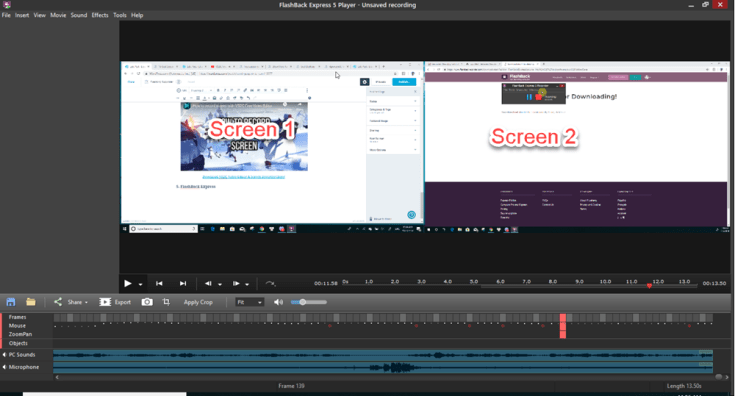Click the FlashBack application icon in the title bar

(x=6, y=5)
